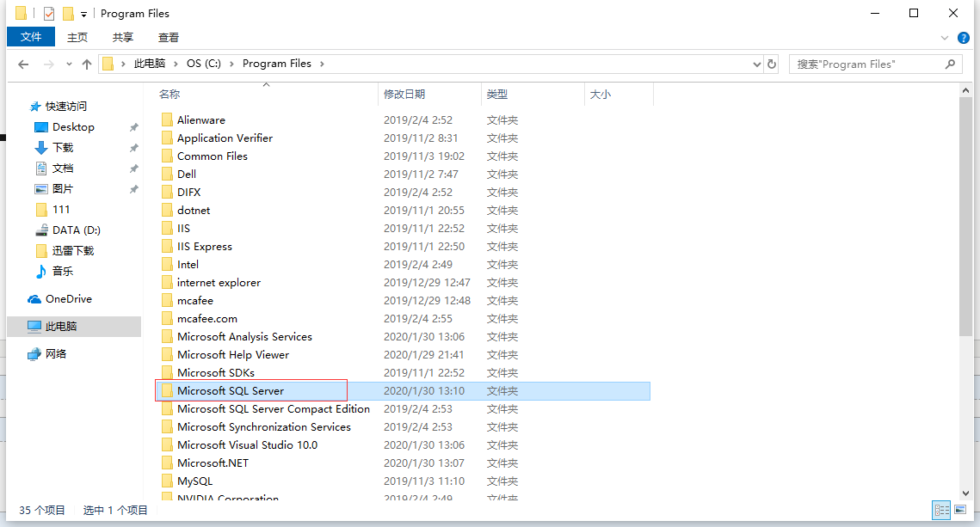980x527 pixels.
Task: Open 下载 in the navigation pane
Action: pos(63,147)
